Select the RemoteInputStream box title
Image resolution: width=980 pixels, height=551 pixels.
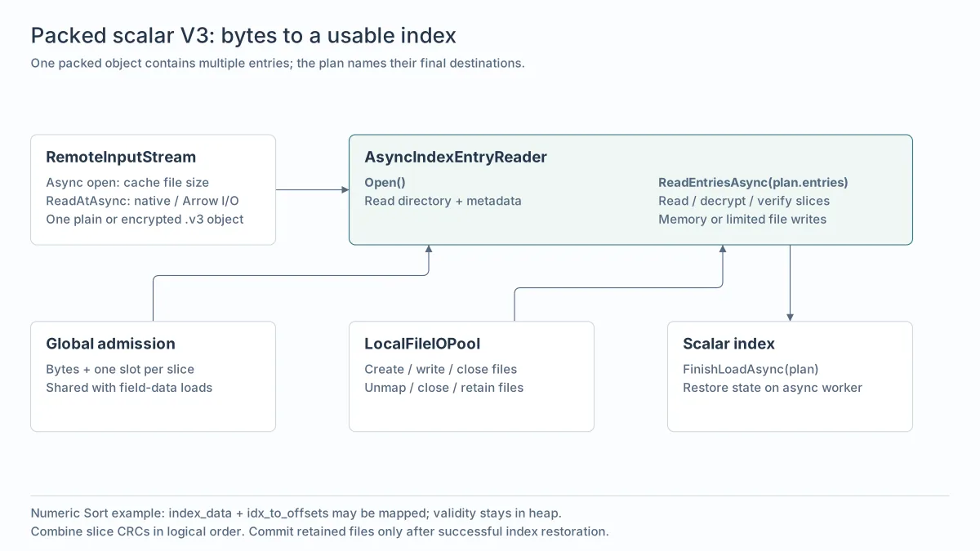(121, 157)
